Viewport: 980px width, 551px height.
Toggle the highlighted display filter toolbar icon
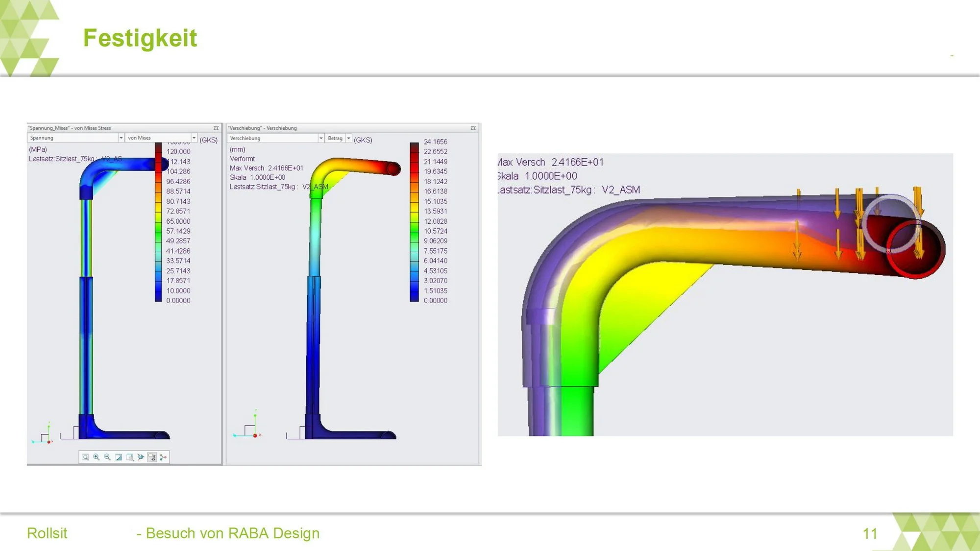pyautogui.click(x=152, y=457)
